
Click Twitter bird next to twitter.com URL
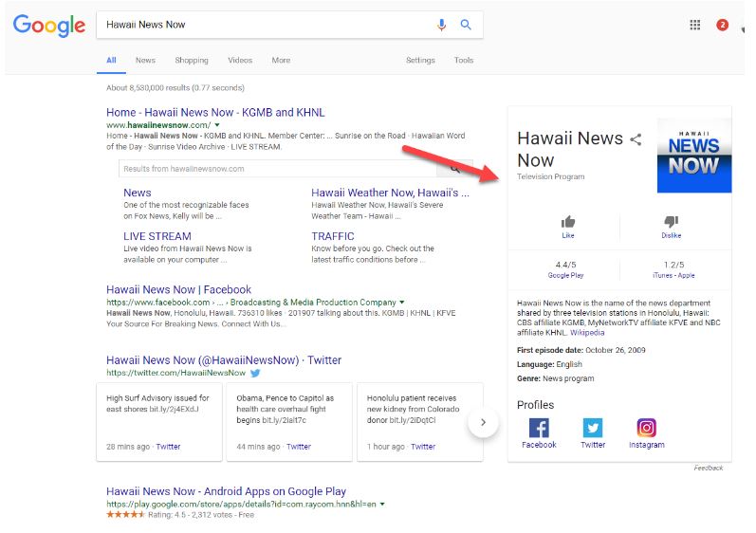coord(255,373)
